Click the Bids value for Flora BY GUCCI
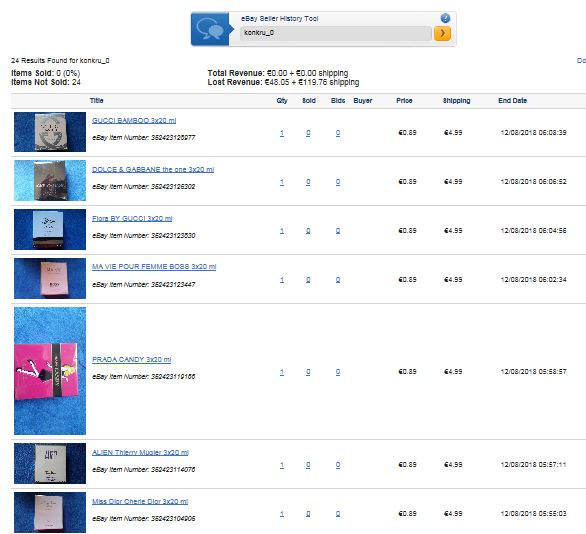 [x=338, y=231]
